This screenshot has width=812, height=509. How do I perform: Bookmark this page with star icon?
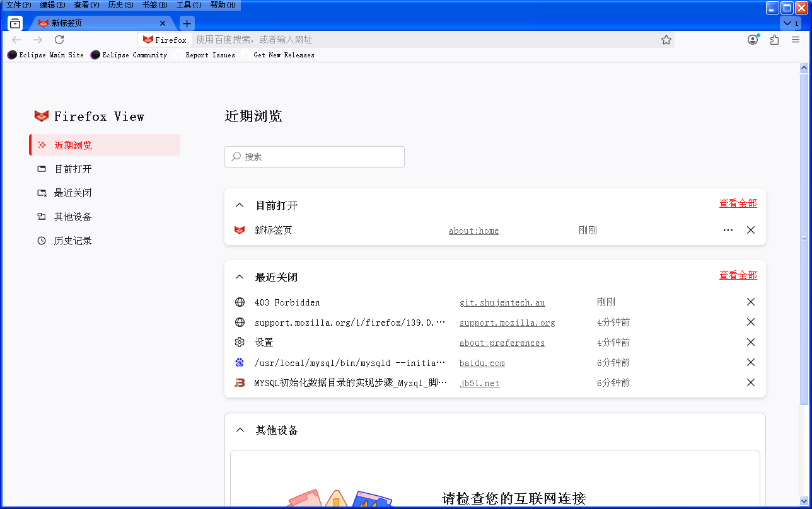point(666,40)
